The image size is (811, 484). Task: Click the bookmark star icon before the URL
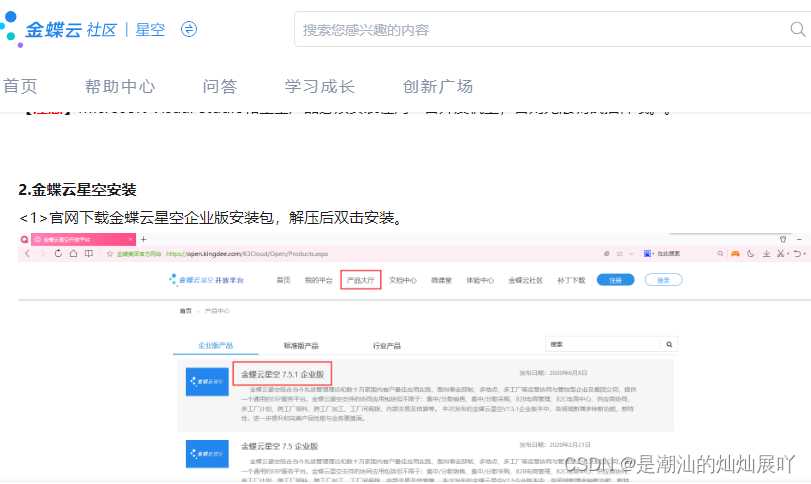tap(110, 254)
